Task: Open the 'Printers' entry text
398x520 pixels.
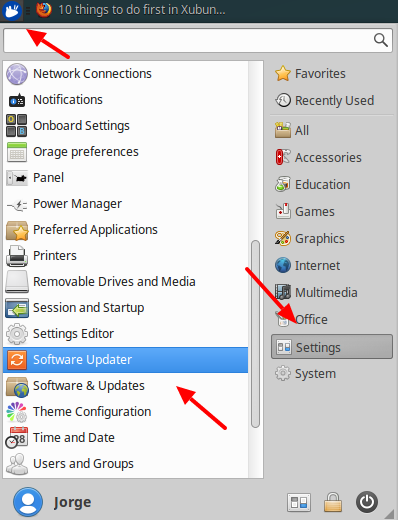Action: (55, 256)
